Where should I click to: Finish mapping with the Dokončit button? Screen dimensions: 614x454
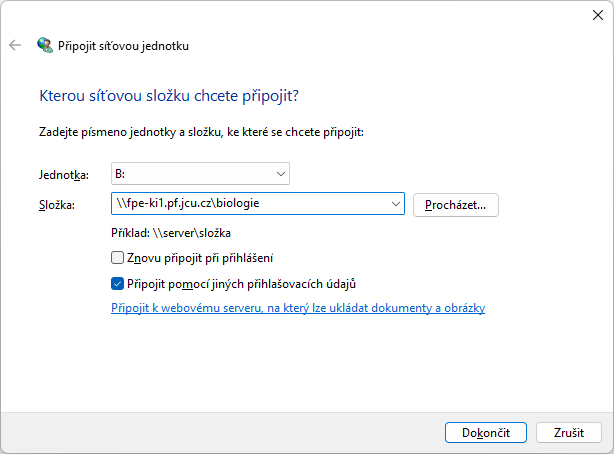pyautogui.click(x=486, y=432)
